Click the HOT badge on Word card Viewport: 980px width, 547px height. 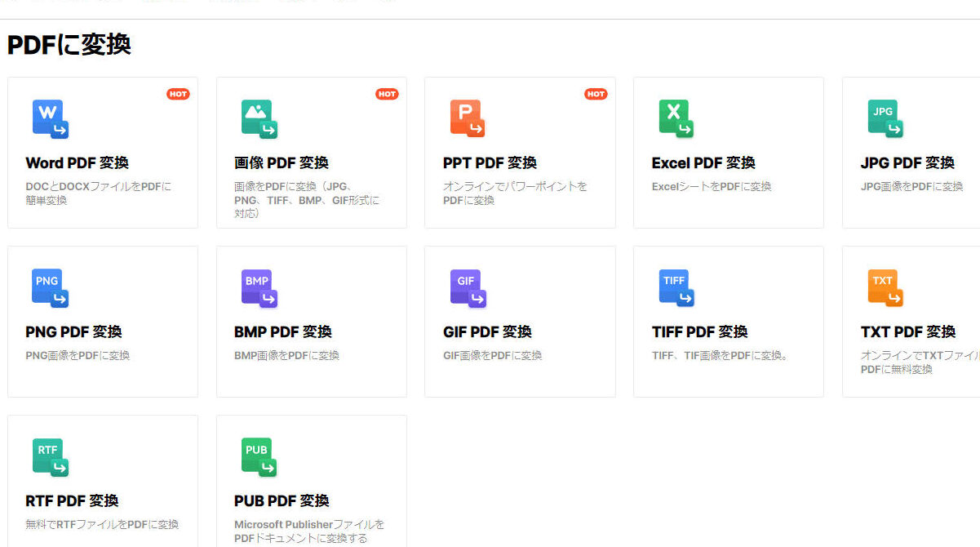[178, 94]
